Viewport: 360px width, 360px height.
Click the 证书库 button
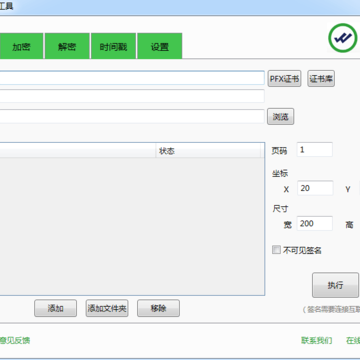point(321,79)
